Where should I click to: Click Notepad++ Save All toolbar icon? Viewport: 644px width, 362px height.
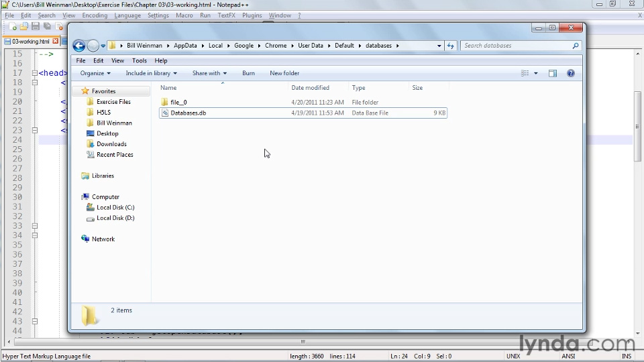point(47,27)
